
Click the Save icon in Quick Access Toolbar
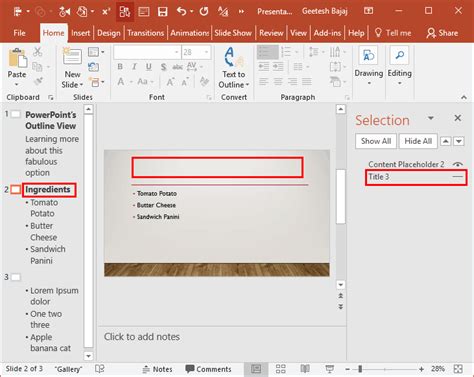162,12
